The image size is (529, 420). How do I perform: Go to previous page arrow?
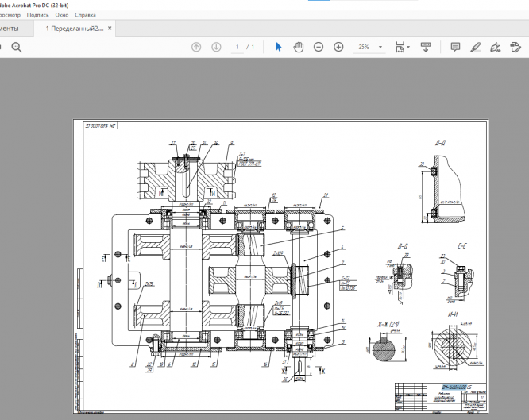pos(196,48)
